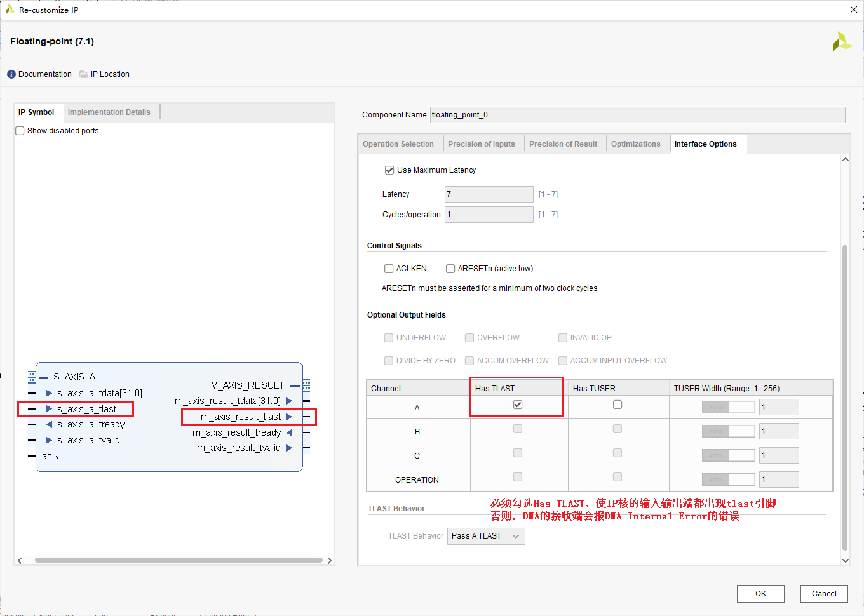
Task: Click the IP Location folder icon
Action: (83, 74)
